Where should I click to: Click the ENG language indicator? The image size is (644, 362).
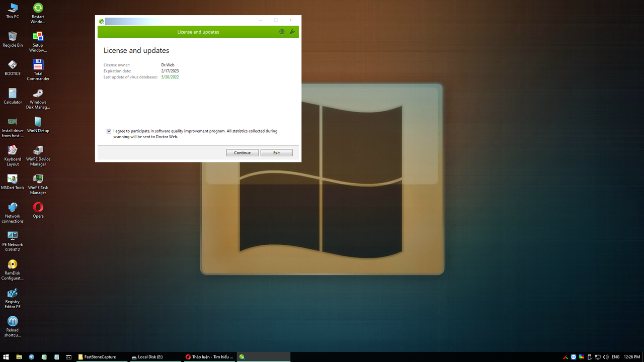615,357
